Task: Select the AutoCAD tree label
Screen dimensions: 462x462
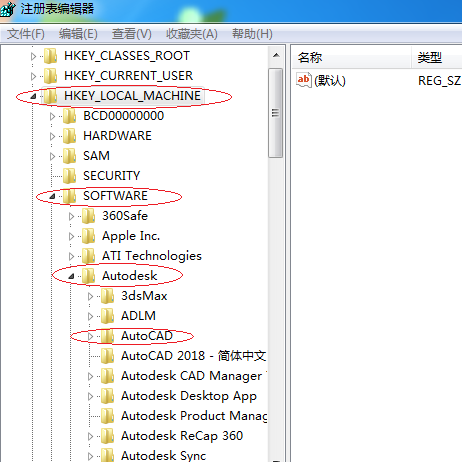Action: (x=147, y=336)
